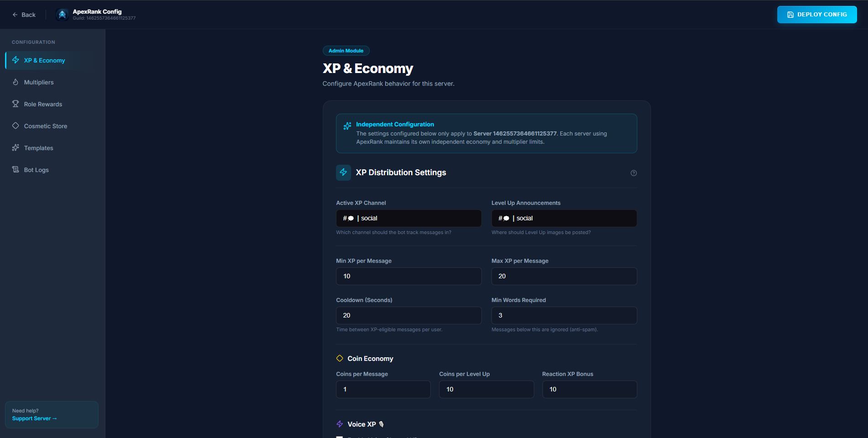Open the Level Up Announcements dropdown

tap(564, 218)
